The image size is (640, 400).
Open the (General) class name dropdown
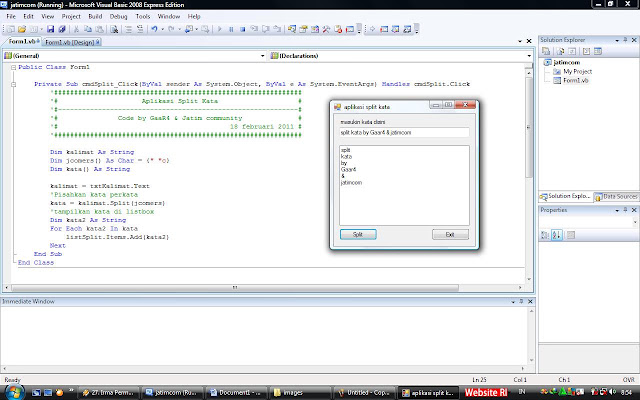[x=262, y=56]
